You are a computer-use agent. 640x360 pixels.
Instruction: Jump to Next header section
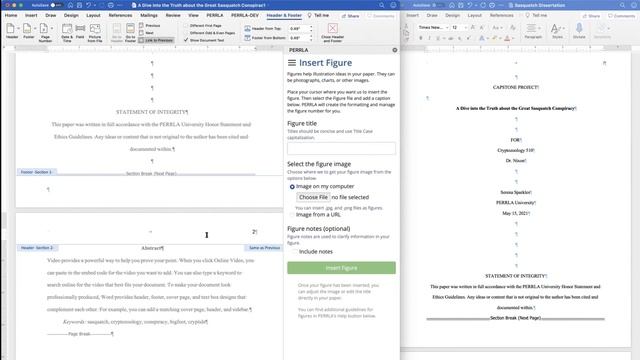[147, 33]
